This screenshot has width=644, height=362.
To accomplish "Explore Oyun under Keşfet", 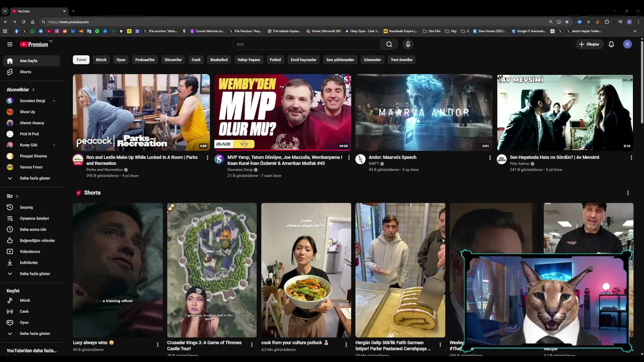I will 32,322.
